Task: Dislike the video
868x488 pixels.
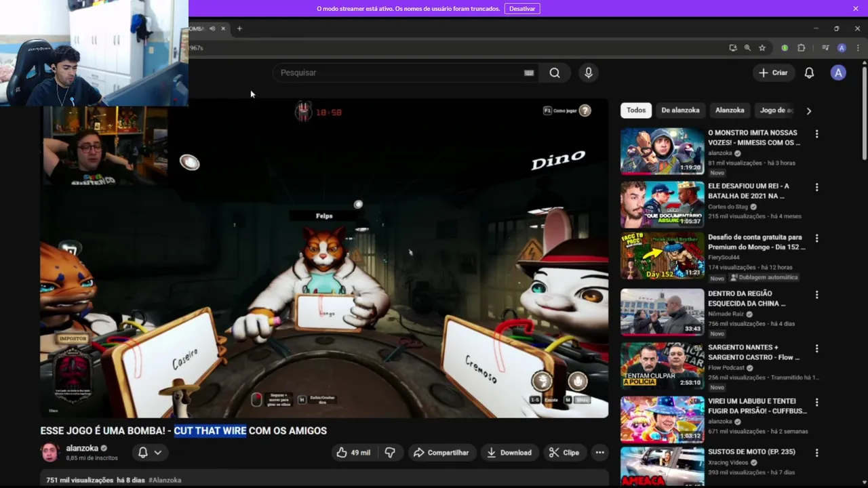Action: [x=390, y=452]
